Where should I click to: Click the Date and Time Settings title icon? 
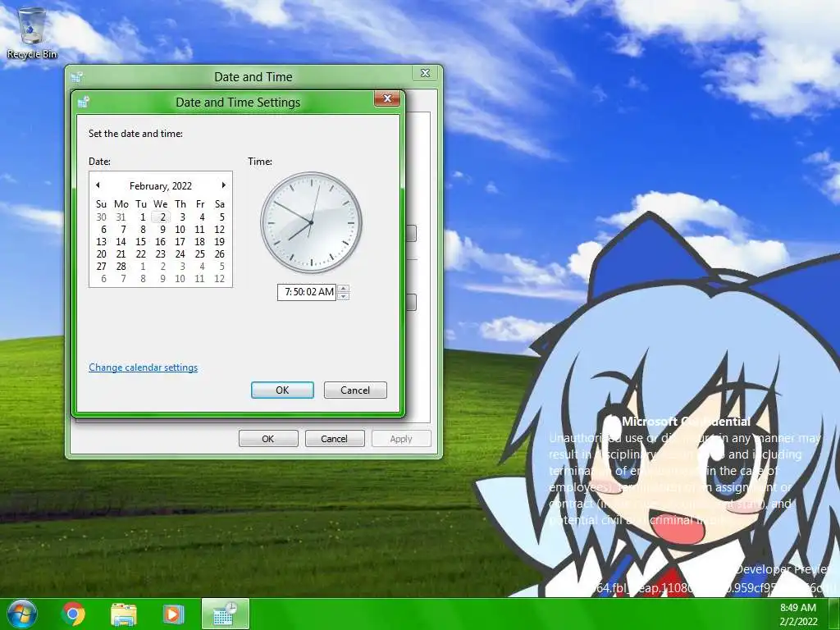click(83, 102)
